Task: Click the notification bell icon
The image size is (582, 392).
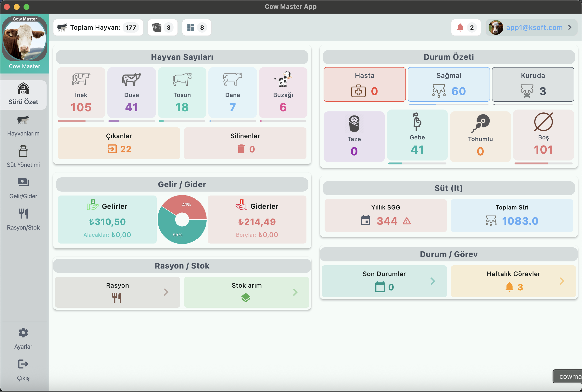Action: point(460,27)
